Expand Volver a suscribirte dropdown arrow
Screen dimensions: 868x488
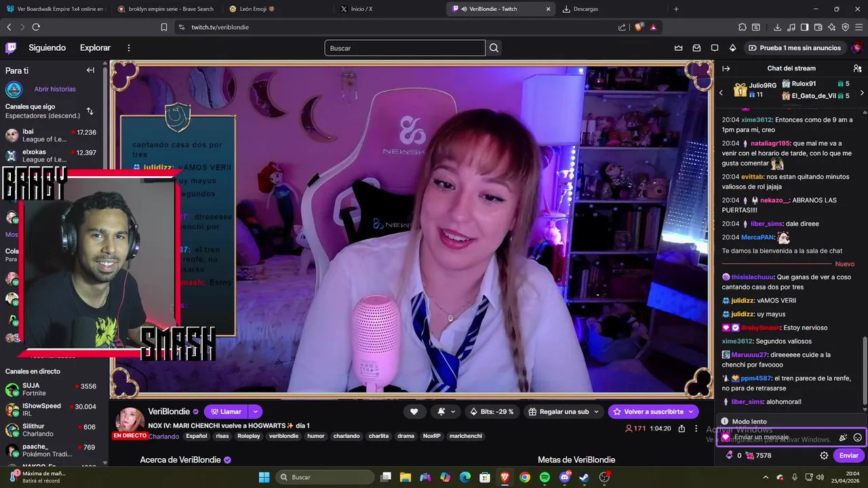pyautogui.click(x=691, y=411)
